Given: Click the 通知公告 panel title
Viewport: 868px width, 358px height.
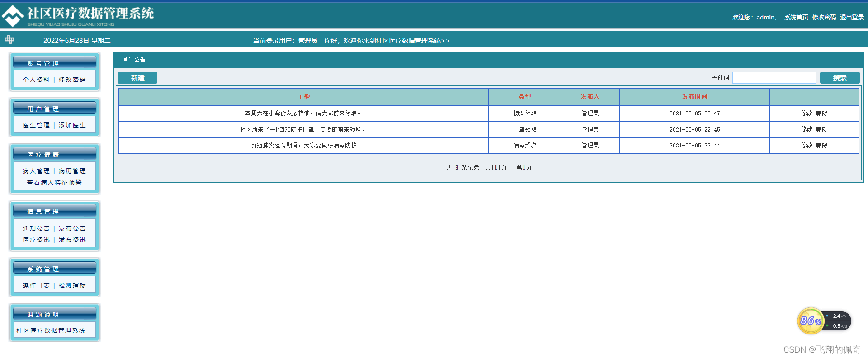Looking at the screenshot, I should (134, 60).
